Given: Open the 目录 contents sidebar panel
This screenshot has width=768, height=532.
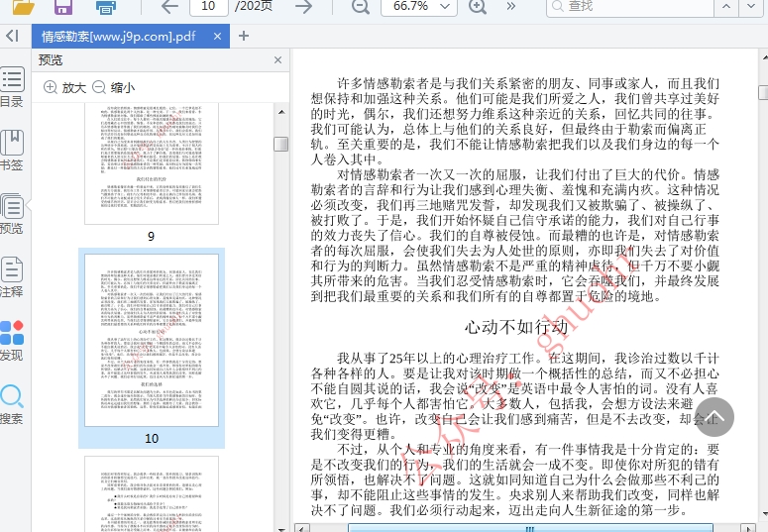Looking at the screenshot, I should (12, 88).
